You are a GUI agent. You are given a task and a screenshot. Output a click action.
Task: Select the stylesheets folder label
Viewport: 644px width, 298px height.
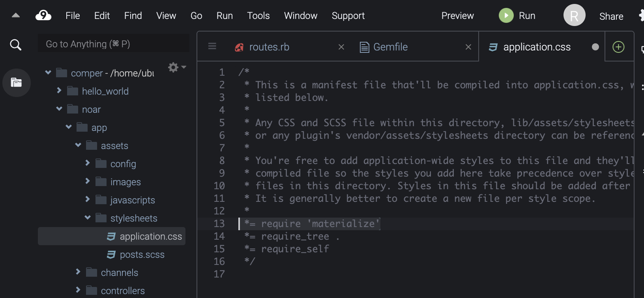[134, 218]
